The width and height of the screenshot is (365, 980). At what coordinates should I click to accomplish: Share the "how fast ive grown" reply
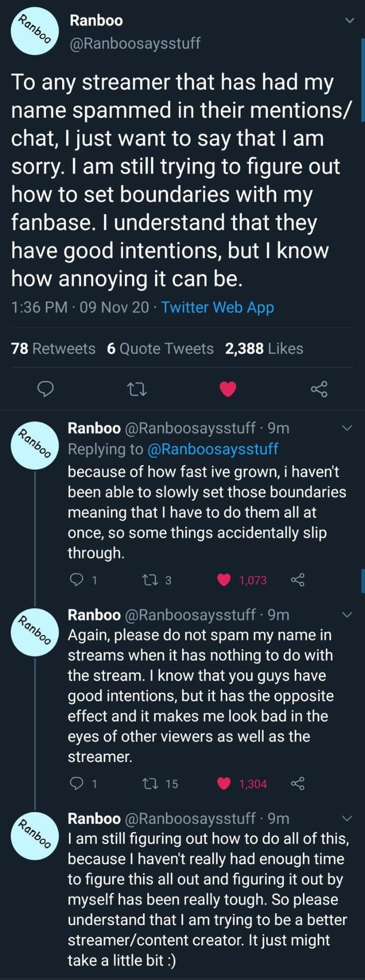[297, 580]
